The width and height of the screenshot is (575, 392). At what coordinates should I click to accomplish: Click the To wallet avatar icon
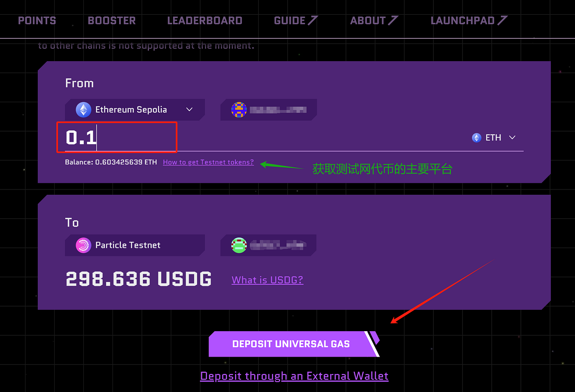[x=239, y=245]
